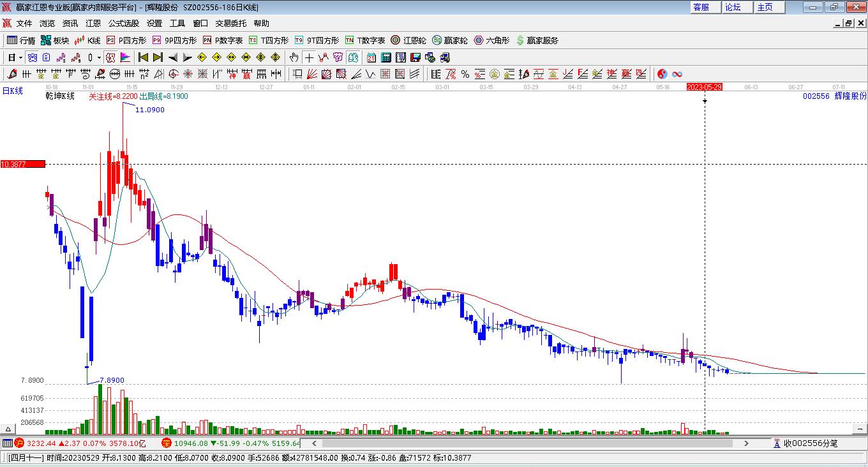
Task: Click the triangle expander left of volume panel
Action: (x=8, y=429)
